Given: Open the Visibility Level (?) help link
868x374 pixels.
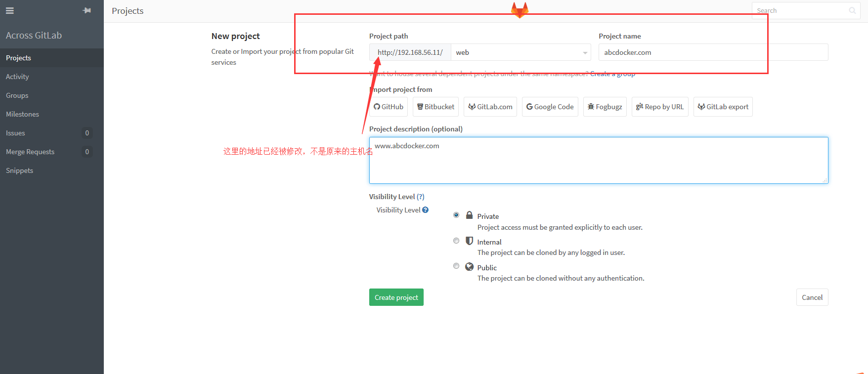Looking at the screenshot, I should (420, 197).
